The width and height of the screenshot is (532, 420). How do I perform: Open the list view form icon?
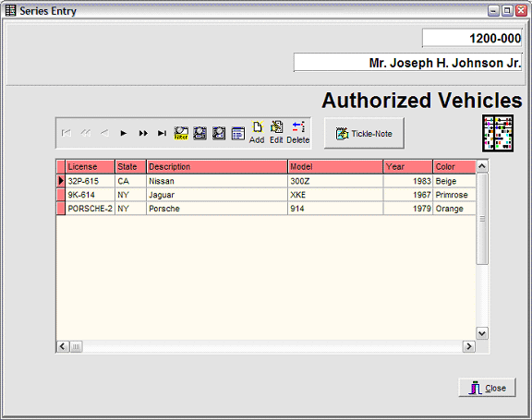[x=238, y=133]
